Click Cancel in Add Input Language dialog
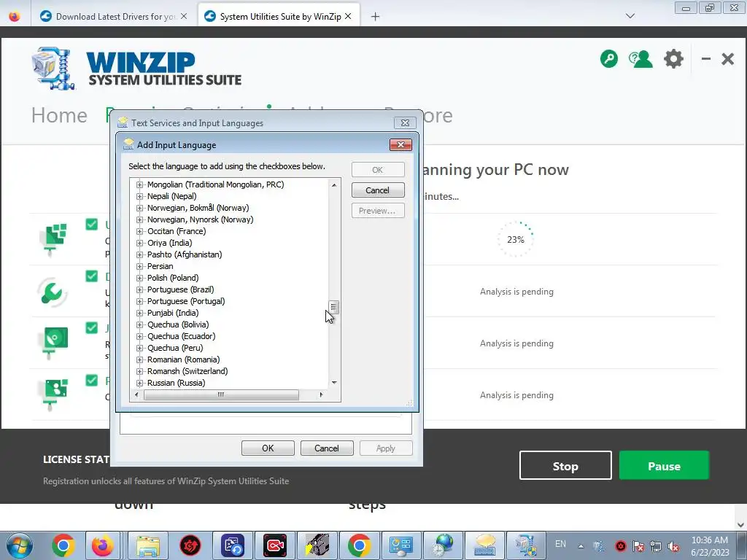The image size is (747, 560). [378, 190]
